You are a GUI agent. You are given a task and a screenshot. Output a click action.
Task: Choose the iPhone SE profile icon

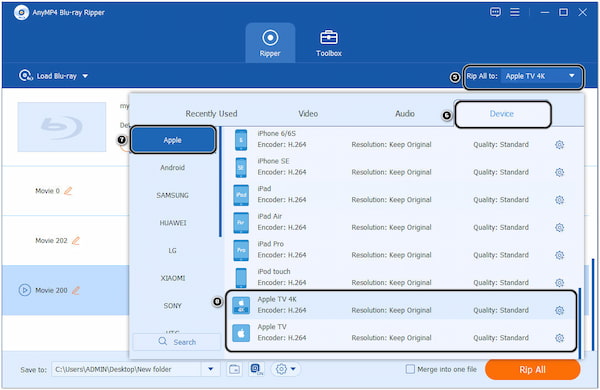241,167
